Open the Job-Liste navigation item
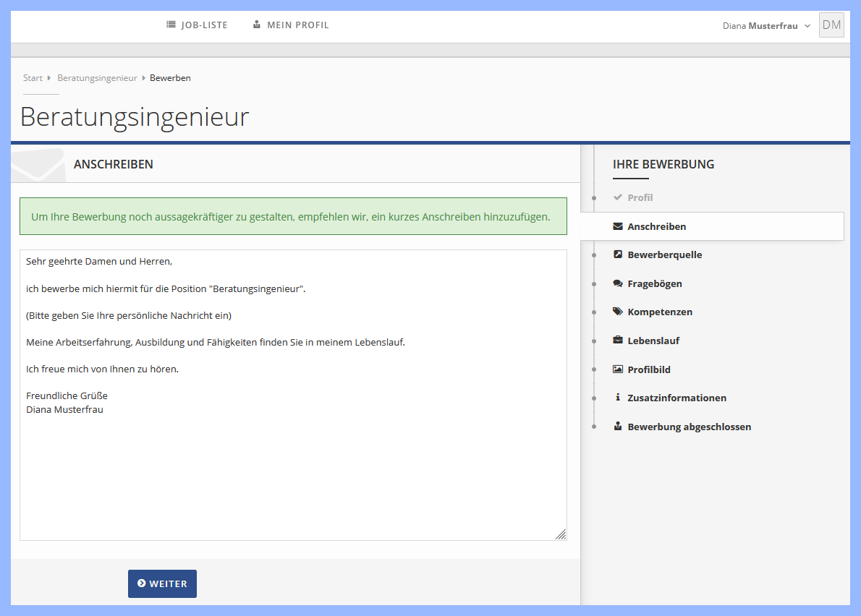861x616 pixels. point(203,24)
